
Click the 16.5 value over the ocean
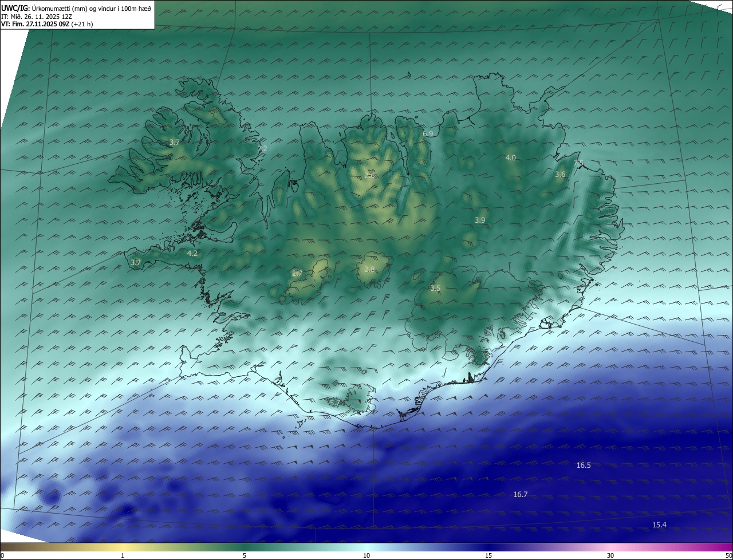pyautogui.click(x=584, y=466)
